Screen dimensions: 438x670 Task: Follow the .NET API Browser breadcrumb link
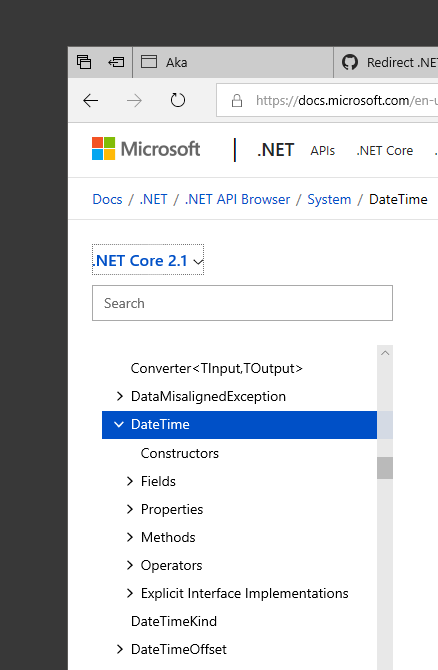point(237,199)
